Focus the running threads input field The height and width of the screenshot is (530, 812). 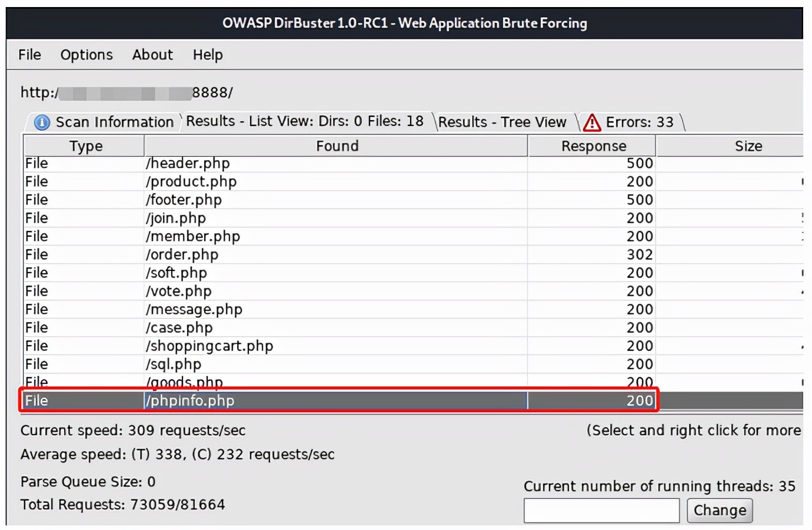602,510
